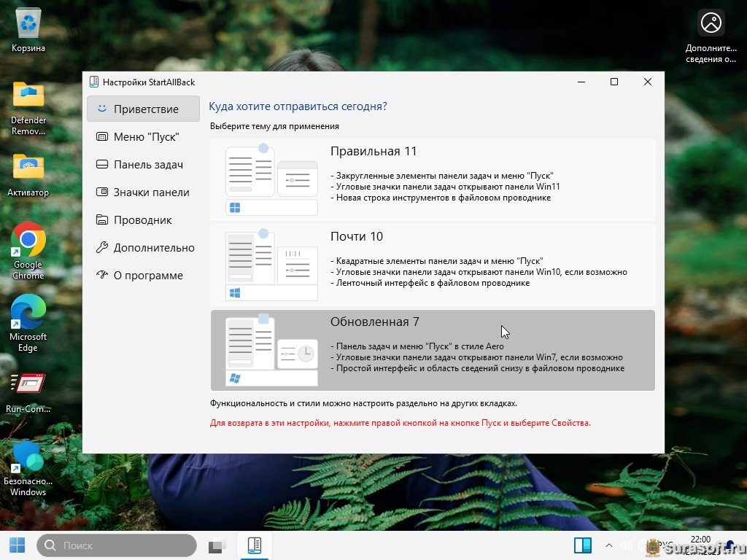Expand hidden system tray icons chevron

tap(609, 545)
